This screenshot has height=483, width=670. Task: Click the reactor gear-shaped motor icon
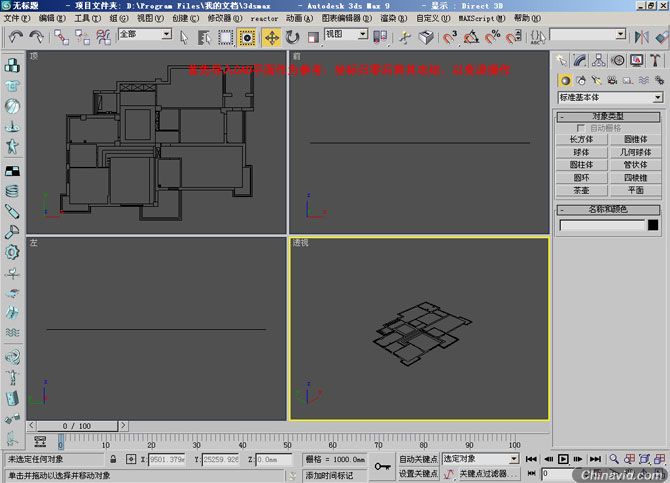(12, 252)
